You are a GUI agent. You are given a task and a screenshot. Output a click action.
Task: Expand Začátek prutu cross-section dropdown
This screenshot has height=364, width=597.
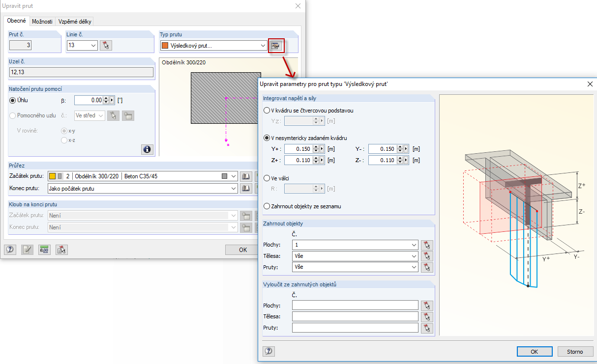coord(234,176)
